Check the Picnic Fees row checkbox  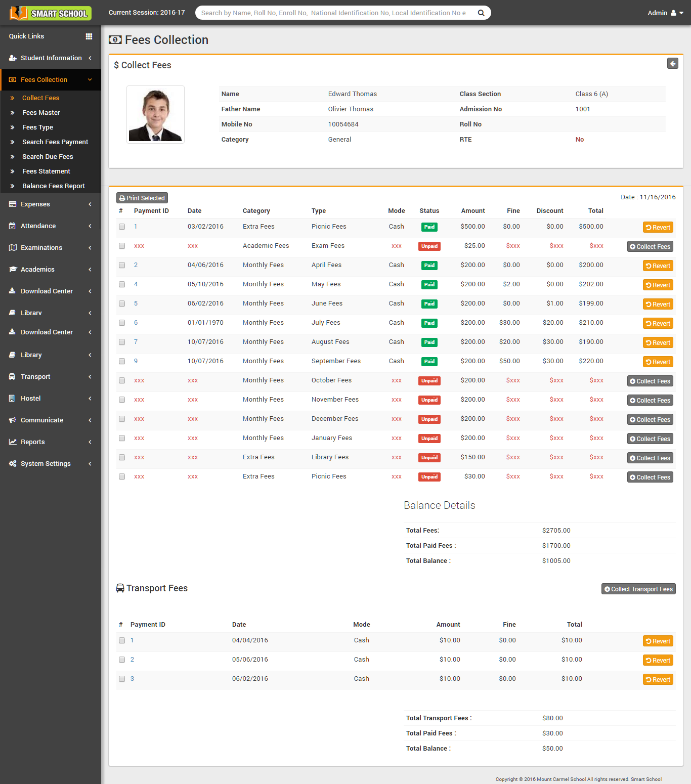(121, 227)
